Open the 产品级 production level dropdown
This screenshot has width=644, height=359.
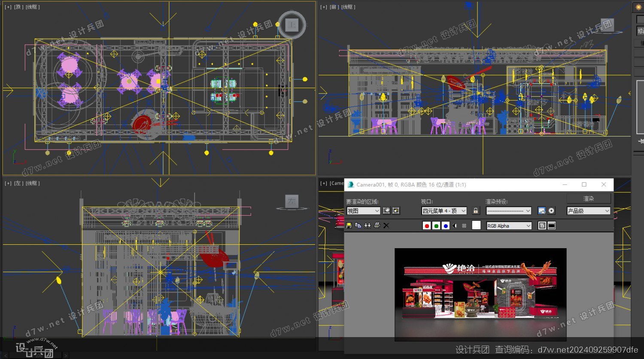coord(589,211)
